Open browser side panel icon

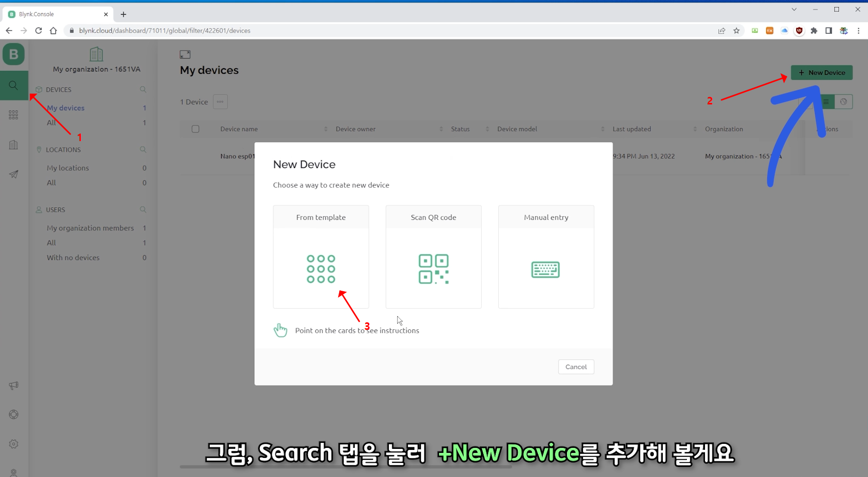[829, 31]
